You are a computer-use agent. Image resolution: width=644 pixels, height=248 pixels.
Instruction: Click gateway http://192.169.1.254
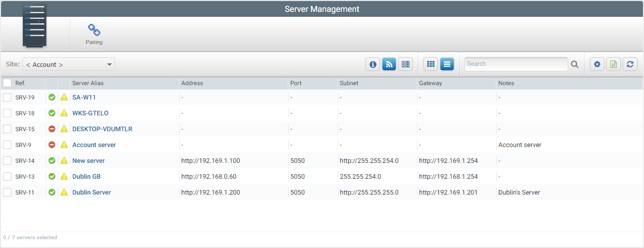448,161
